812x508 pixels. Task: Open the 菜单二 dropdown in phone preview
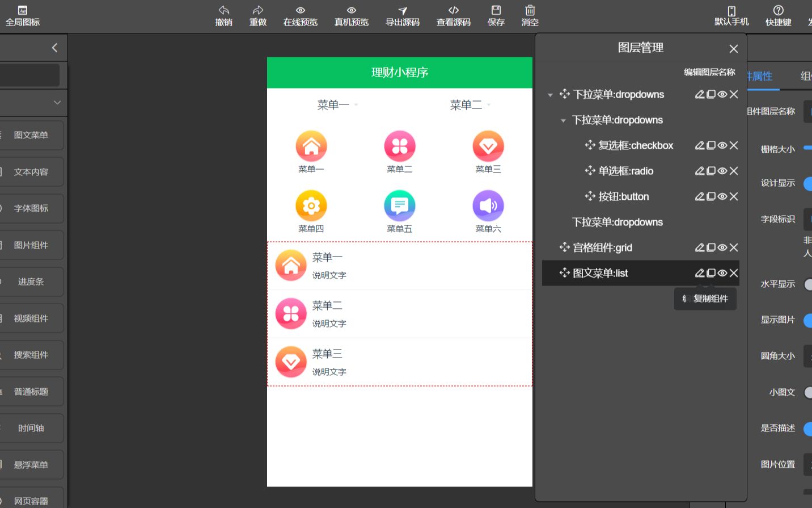470,104
